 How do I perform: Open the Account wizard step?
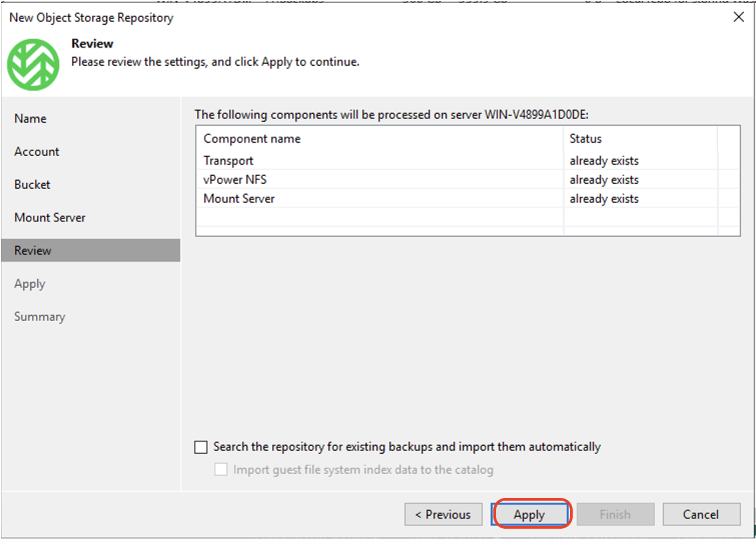[x=37, y=151]
